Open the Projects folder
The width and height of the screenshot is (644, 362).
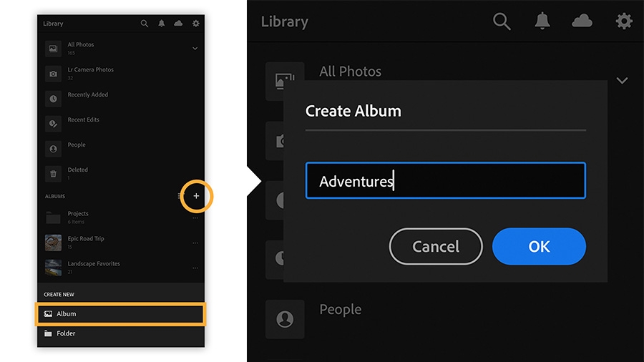[x=77, y=217]
